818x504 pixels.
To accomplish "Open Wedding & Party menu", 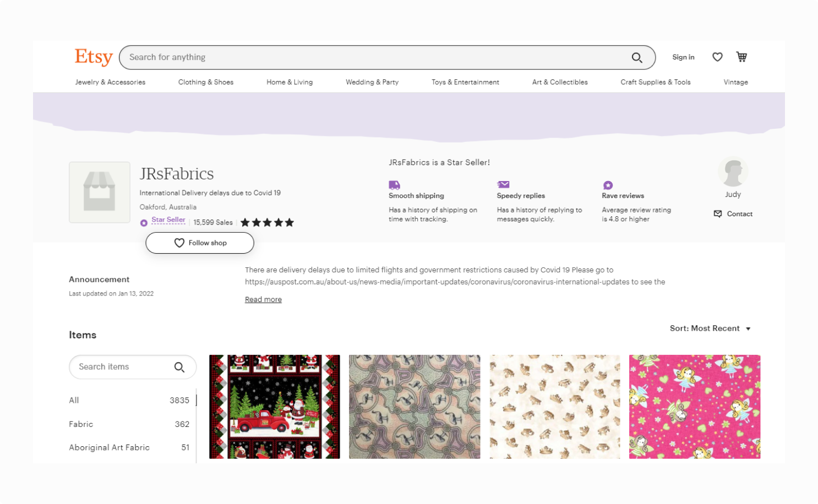I will click(x=372, y=82).
